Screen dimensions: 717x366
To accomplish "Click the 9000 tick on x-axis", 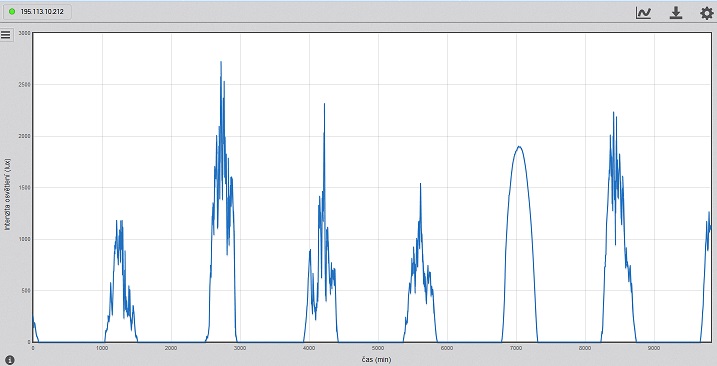I will (x=654, y=348).
